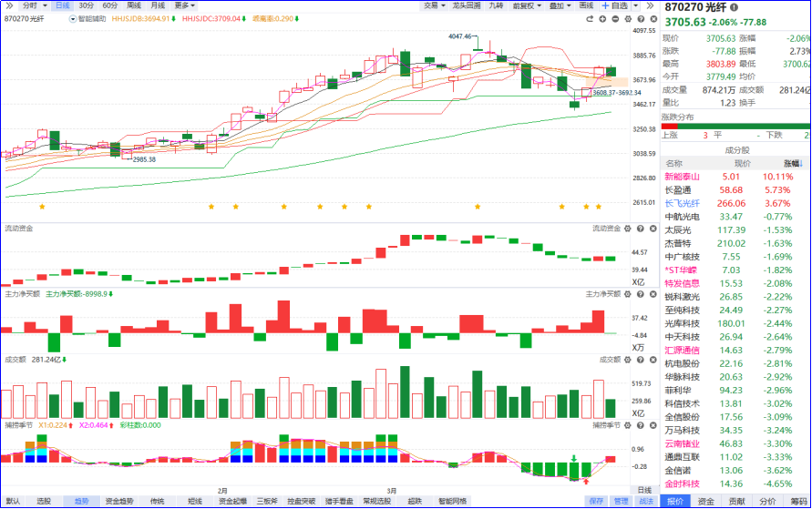Click green down arrow marker in 捕捞季节 chart
Viewport: 812px width, 509px height.
(x=574, y=458)
